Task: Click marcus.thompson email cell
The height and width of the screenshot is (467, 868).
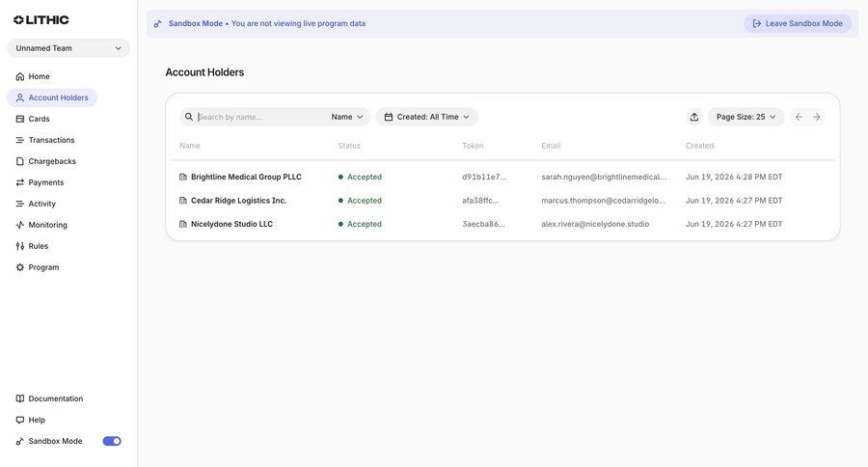Action: tap(604, 201)
